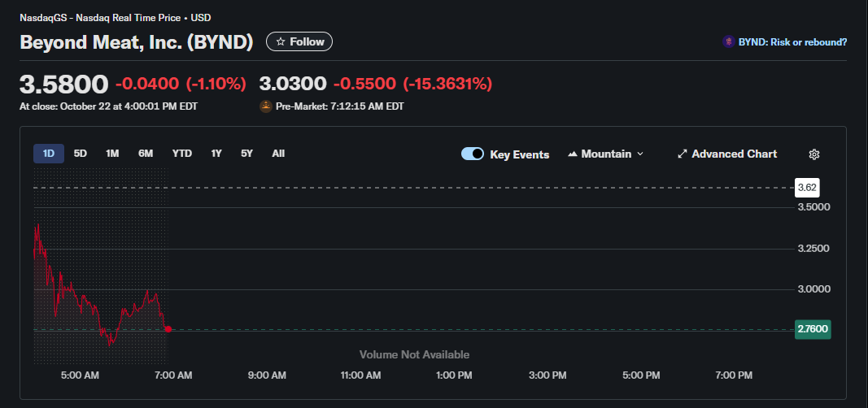The width and height of the screenshot is (868, 408).
Task: Switch chart to 5Y range
Action: pyautogui.click(x=246, y=154)
